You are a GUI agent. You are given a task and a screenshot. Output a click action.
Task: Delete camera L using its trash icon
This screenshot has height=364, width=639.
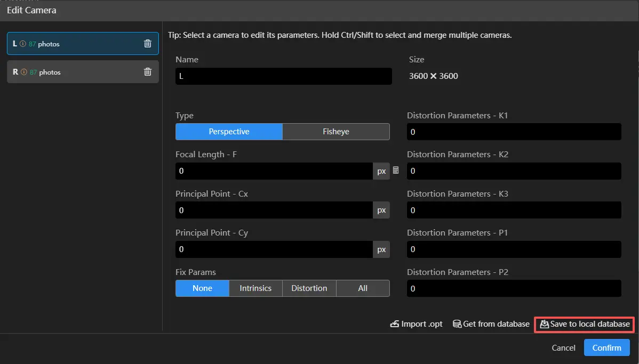click(148, 44)
